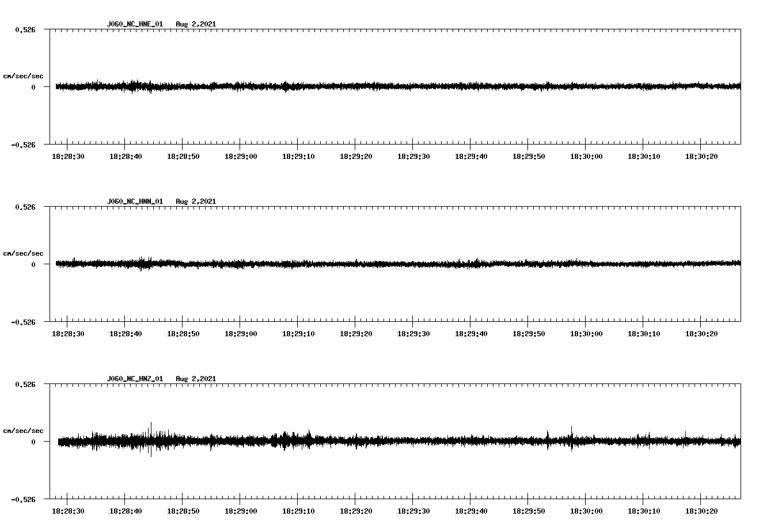Click the J060_NC_HNE_01 plot title
This screenshot has height=532, width=782.
(x=135, y=24)
